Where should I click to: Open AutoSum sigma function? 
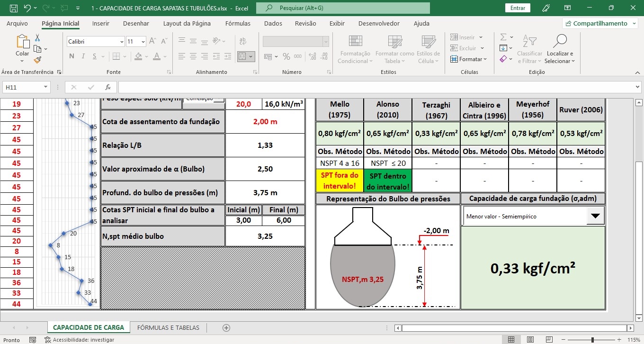coord(503,37)
